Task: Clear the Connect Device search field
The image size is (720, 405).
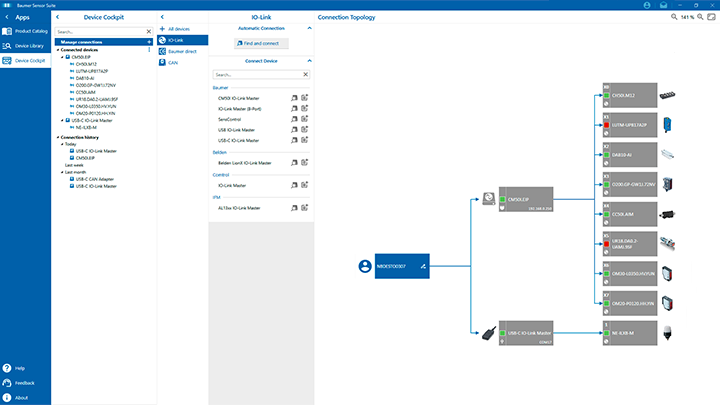Action: tap(305, 74)
